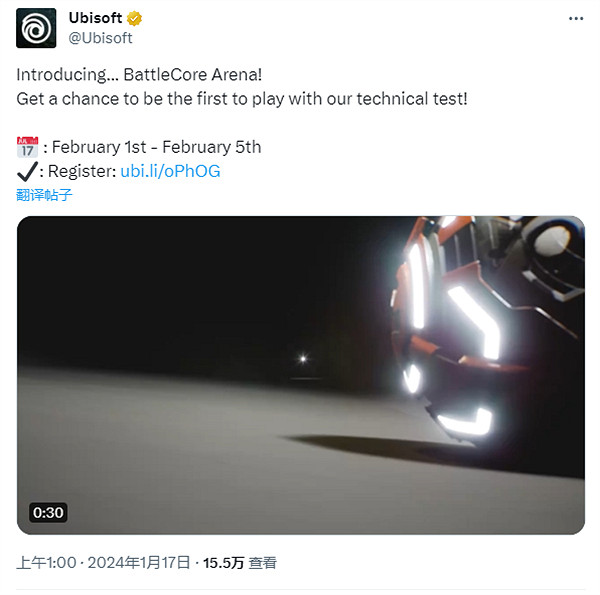Click the black checkmark emoji

[x=27, y=171]
